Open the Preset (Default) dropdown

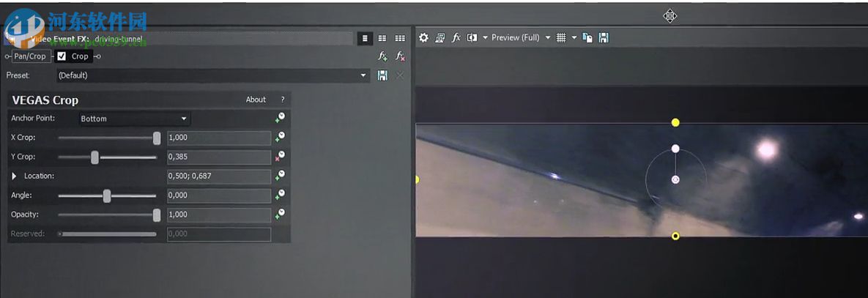pyautogui.click(x=212, y=75)
